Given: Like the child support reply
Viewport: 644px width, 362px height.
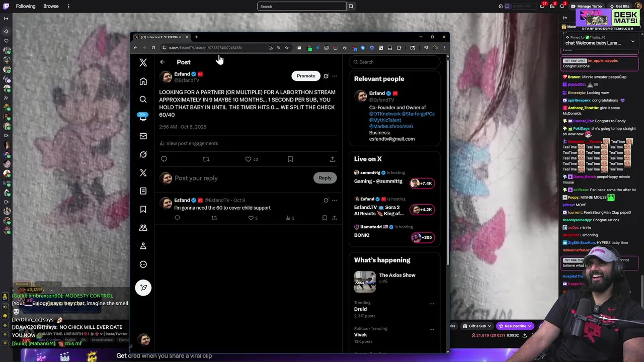Looking at the screenshot, I should click(253, 218).
